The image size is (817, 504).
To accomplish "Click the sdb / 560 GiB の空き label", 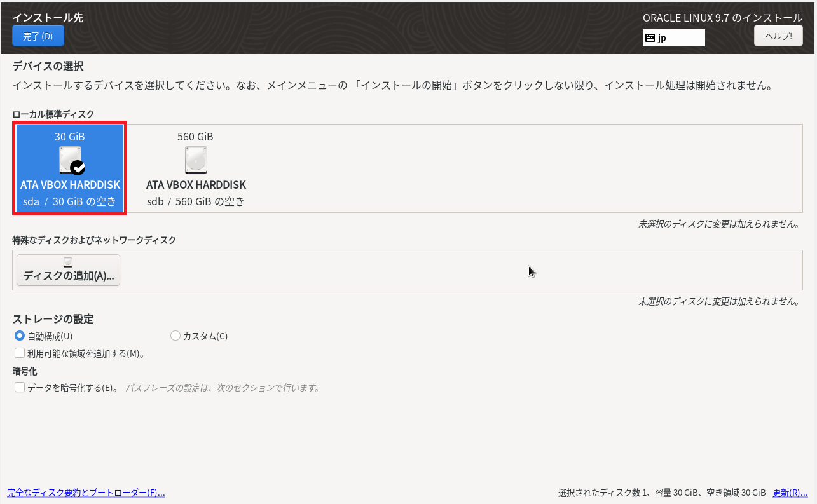I will pos(196,202).
